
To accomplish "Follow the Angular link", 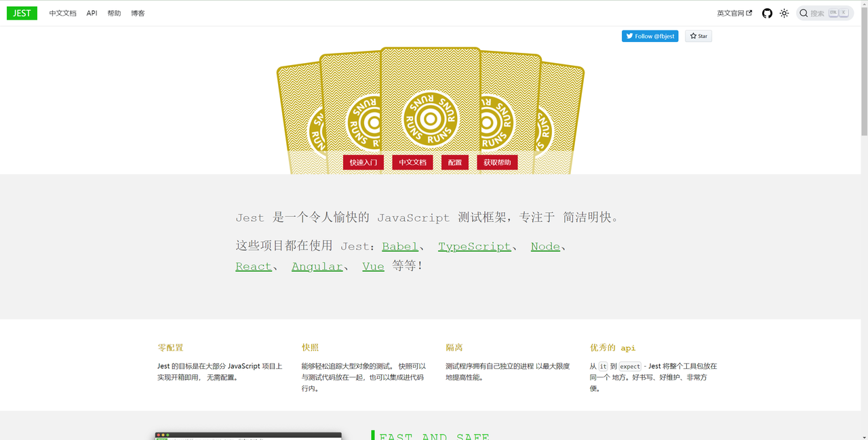I will [317, 266].
